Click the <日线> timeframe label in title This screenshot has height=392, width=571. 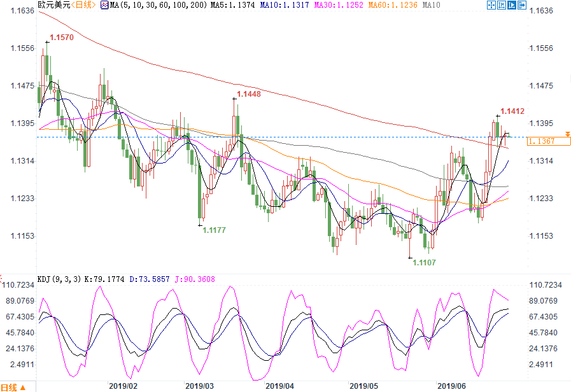83,5
